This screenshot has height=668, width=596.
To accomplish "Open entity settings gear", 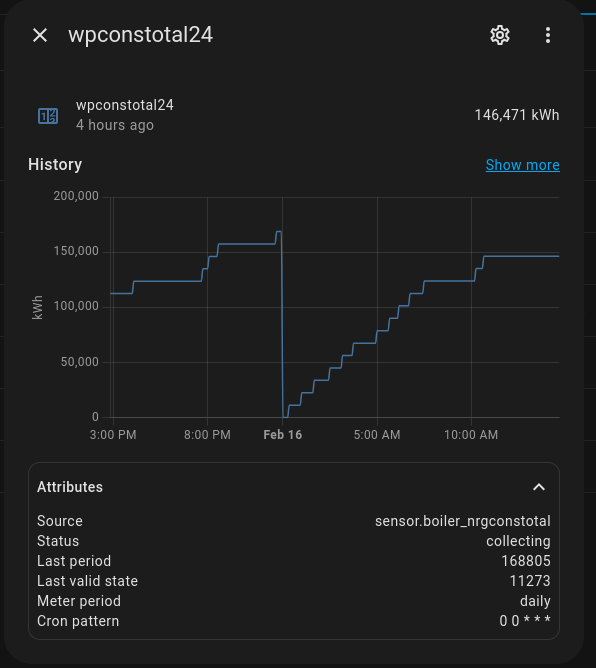I will [500, 35].
